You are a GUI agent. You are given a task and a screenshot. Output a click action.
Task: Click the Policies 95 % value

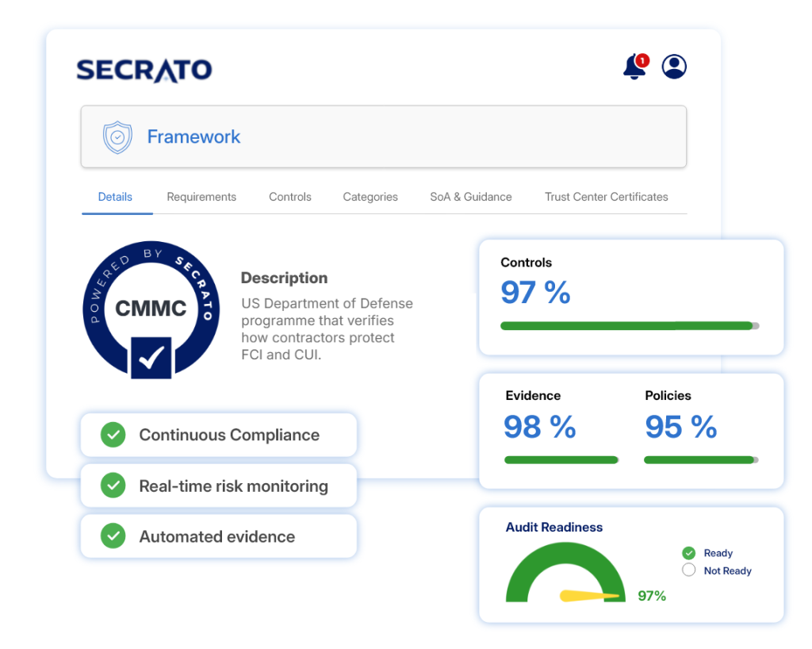(x=681, y=428)
